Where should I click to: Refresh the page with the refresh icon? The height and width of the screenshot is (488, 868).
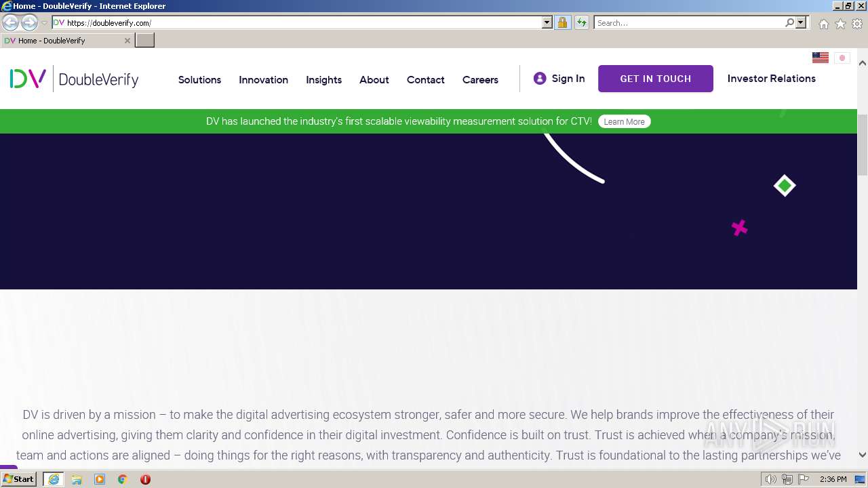(582, 22)
